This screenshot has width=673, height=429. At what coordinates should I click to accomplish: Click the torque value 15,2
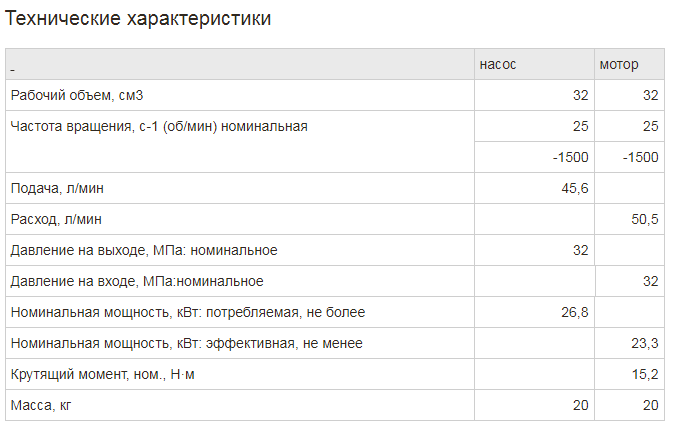coord(641,374)
